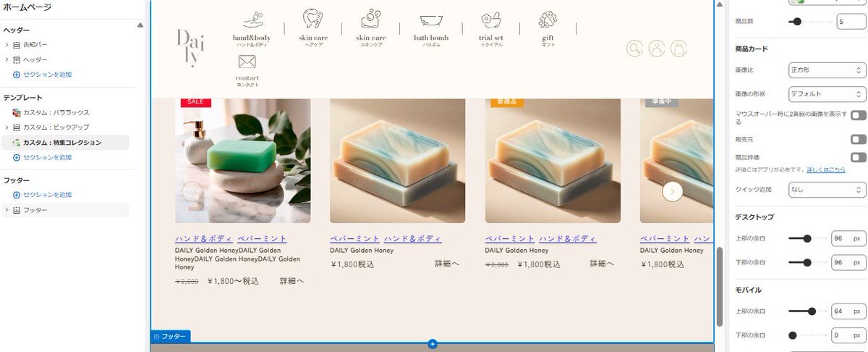868x352 pixels.
Task: Click the search magnifier icon in store header
Action: (x=634, y=49)
